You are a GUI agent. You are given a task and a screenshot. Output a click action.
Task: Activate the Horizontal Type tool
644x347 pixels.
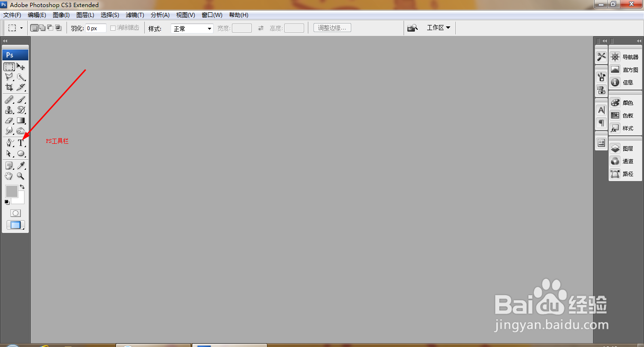(21, 142)
